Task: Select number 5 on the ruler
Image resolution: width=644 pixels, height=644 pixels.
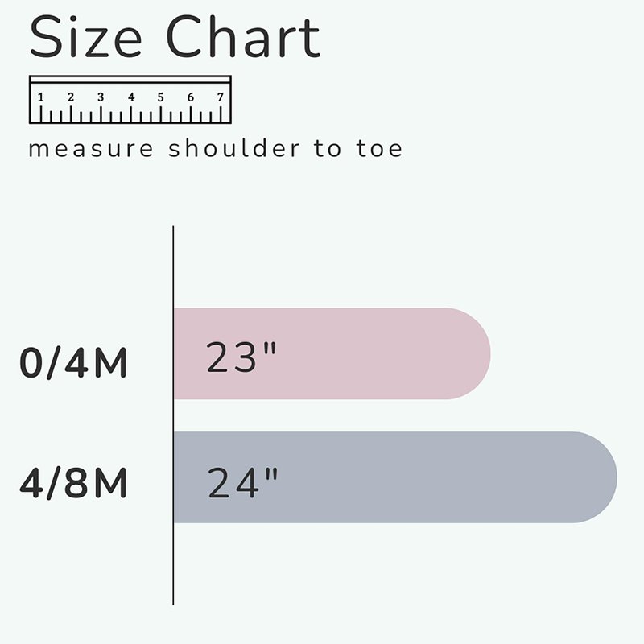Action: point(161,97)
